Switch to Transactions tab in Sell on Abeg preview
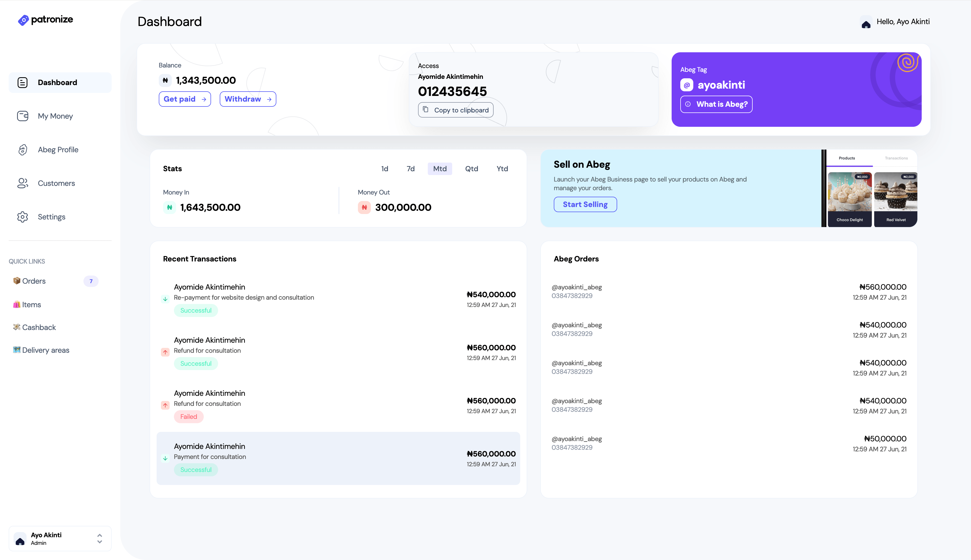971x560 pixels. tap(896, 158)
